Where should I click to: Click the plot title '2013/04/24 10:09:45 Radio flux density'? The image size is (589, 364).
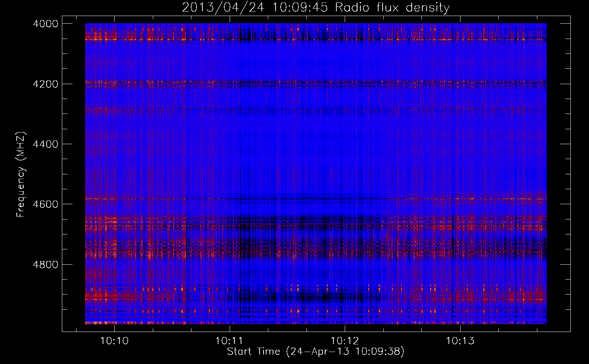tap(316, 8)
